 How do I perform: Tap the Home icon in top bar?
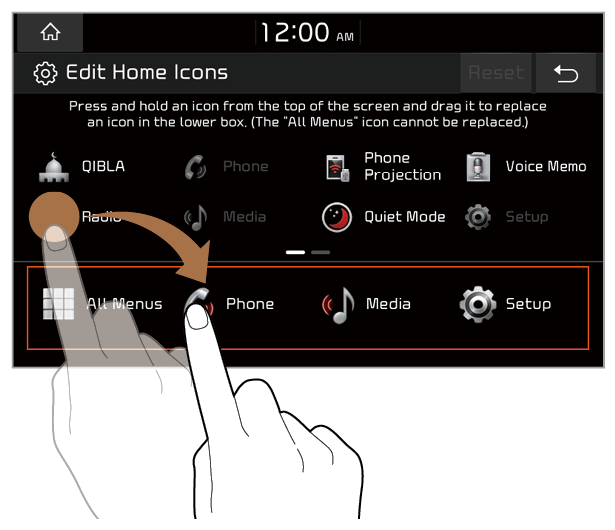point(50,32)
